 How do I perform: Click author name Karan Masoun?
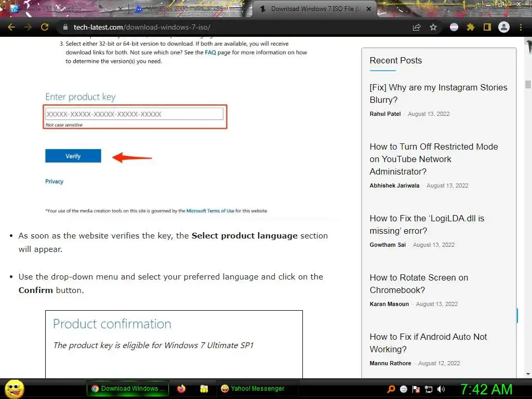click(389, 304)
